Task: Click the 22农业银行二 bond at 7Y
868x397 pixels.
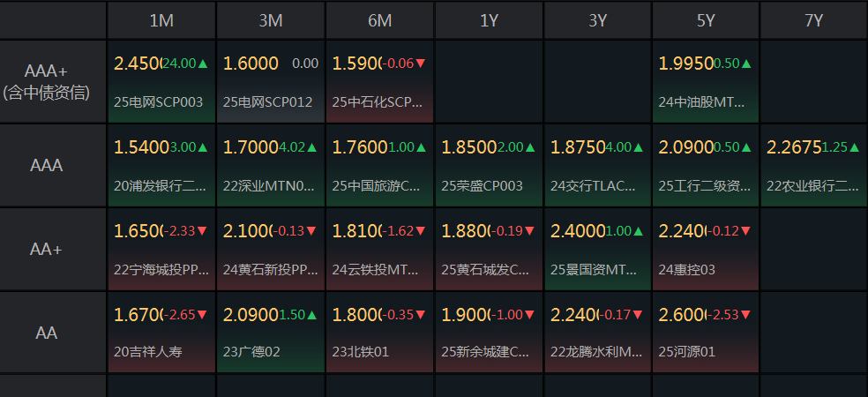Action: [x=812, y=185]
